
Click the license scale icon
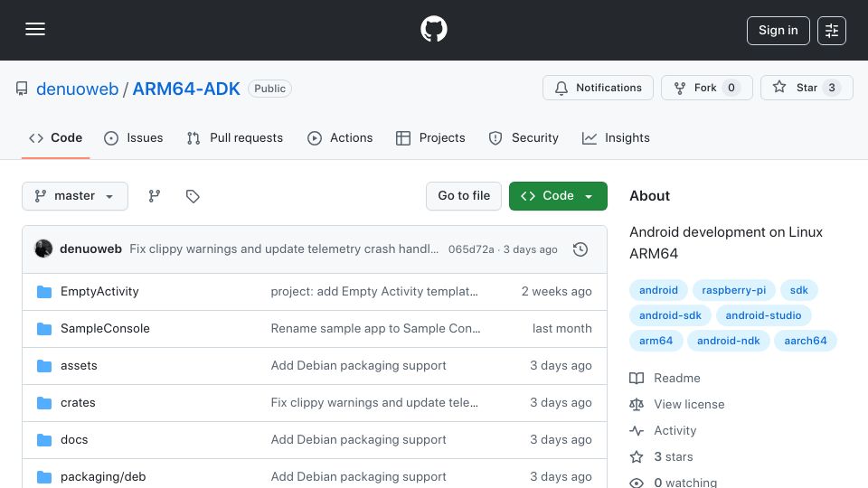tap(637, 405)
